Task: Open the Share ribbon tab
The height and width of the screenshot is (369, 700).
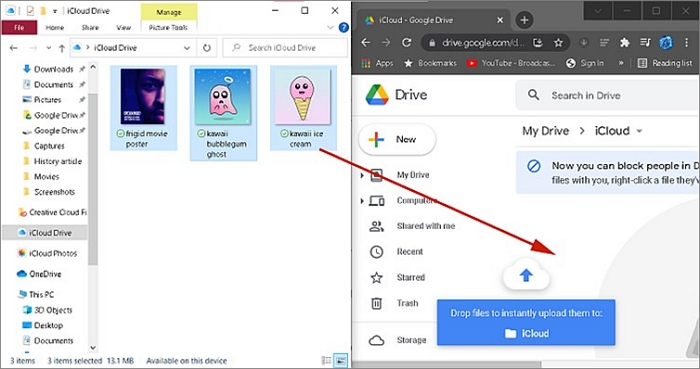Action: click(90, 28)
